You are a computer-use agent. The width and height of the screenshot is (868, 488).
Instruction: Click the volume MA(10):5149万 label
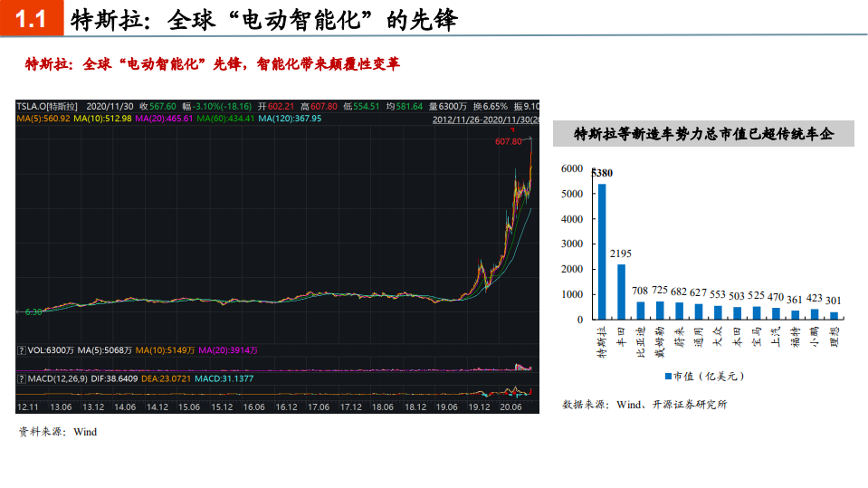point(165,350)
